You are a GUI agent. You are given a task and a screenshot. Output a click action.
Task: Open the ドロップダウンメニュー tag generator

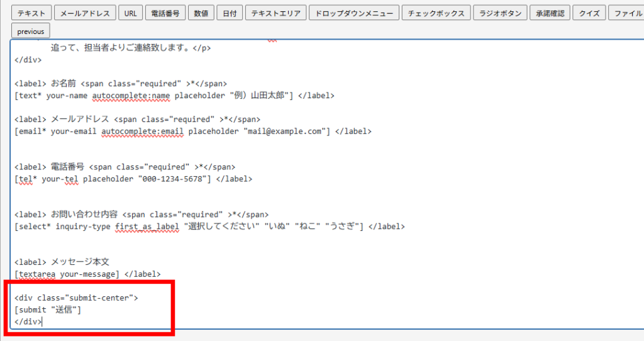tap(354, 13)
